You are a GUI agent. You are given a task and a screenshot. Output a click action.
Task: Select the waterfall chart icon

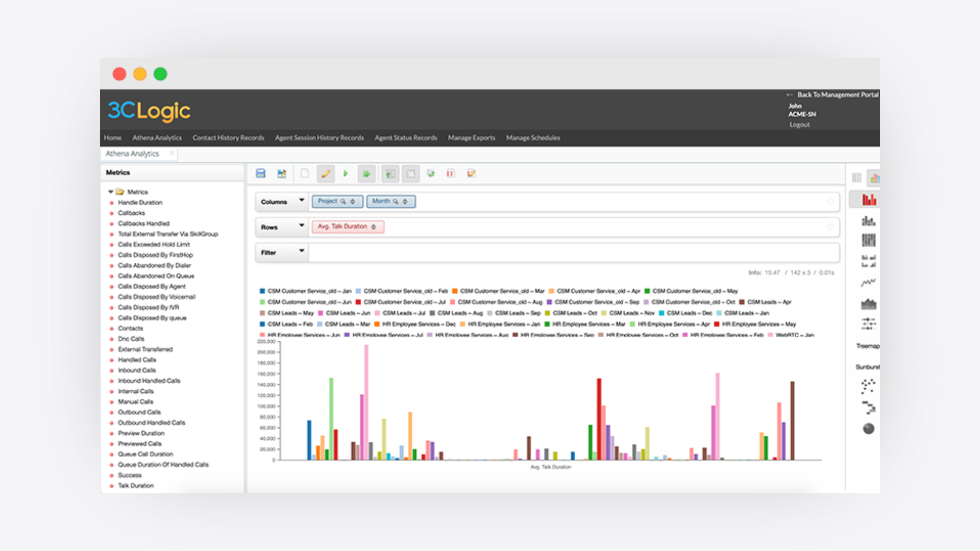coord(869,407)
